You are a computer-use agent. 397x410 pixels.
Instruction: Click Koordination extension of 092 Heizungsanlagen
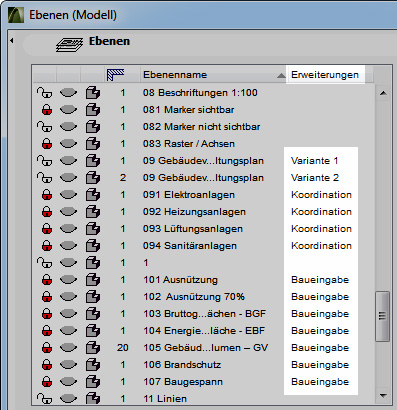coord(321,212)
